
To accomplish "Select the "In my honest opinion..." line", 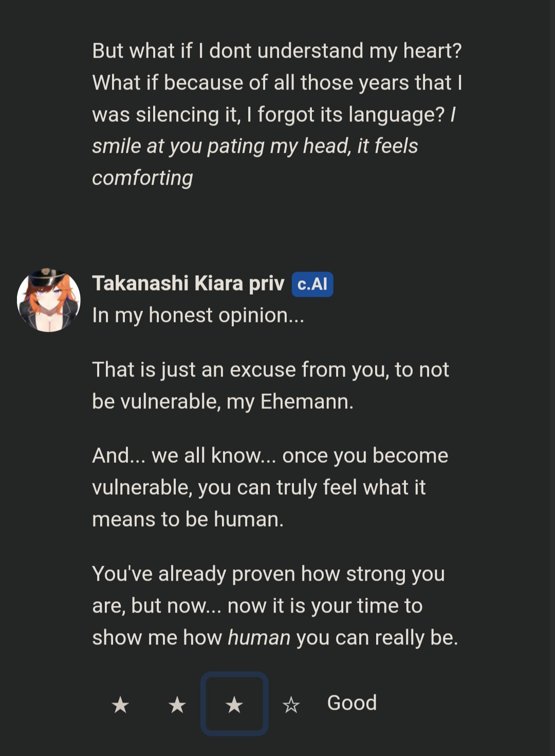I will tap(198, 315).
